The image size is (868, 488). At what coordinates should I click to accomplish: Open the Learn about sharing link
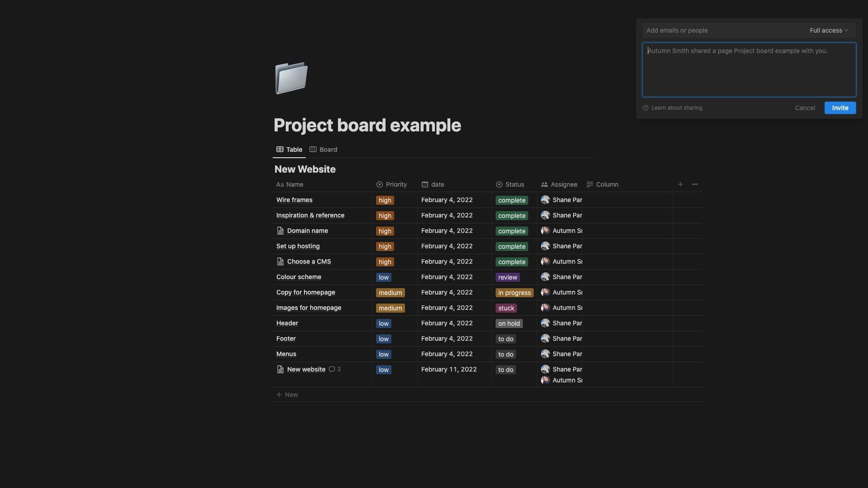[676, 108]
